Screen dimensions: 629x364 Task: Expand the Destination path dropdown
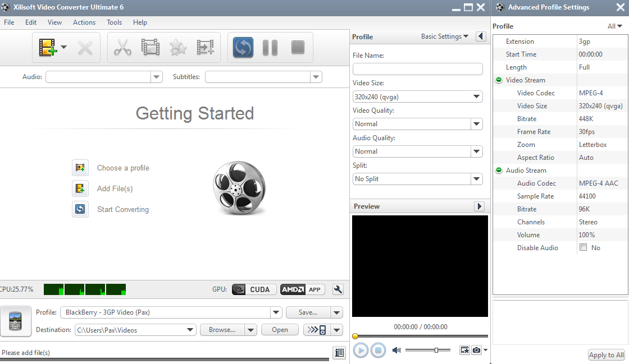[190, 330]
